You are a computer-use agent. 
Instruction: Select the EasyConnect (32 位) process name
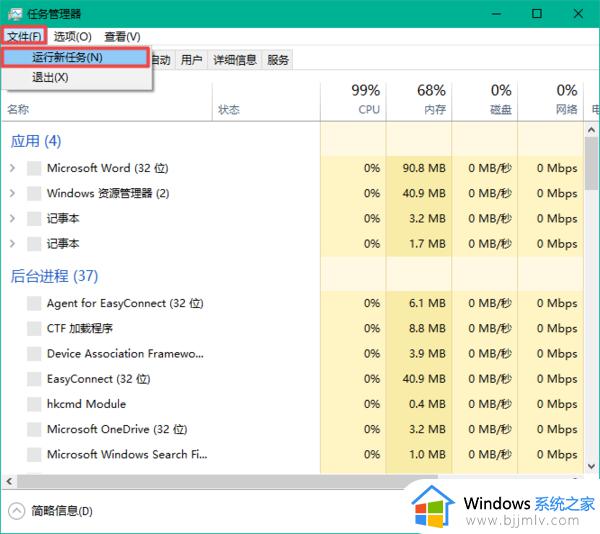pyautogui.click(x=98, y=379)
